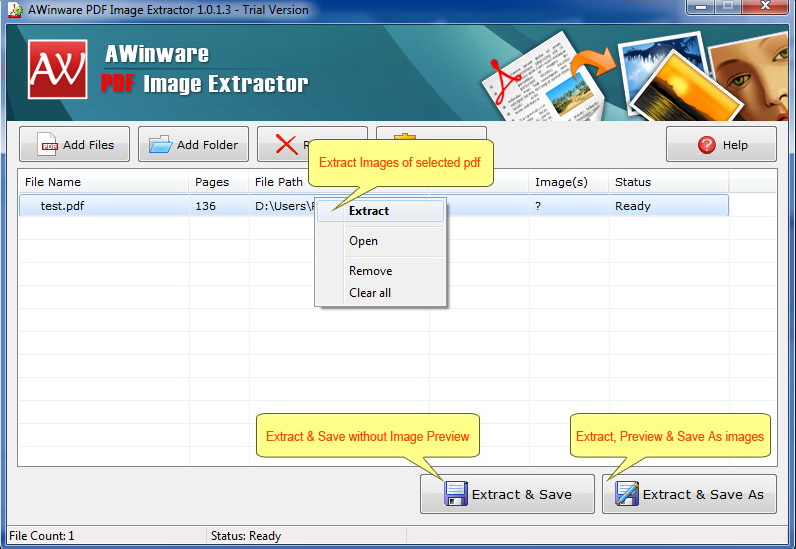Screen dimensions: 796x549
Task: Click the File Path column header
Action: coord(279,182)
